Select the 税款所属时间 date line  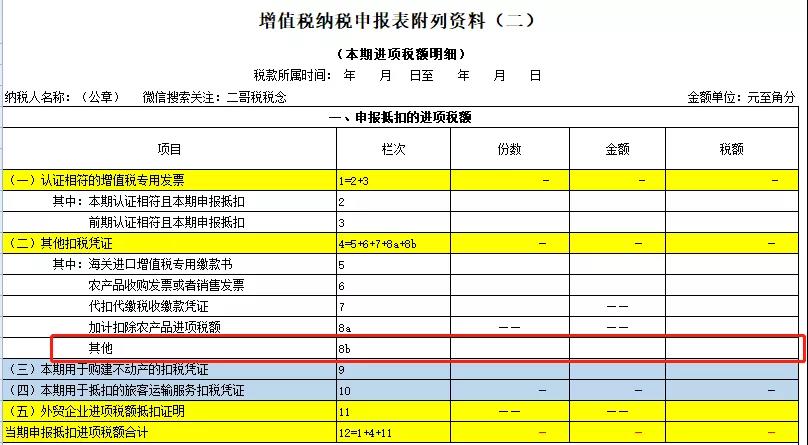[397, 75]
